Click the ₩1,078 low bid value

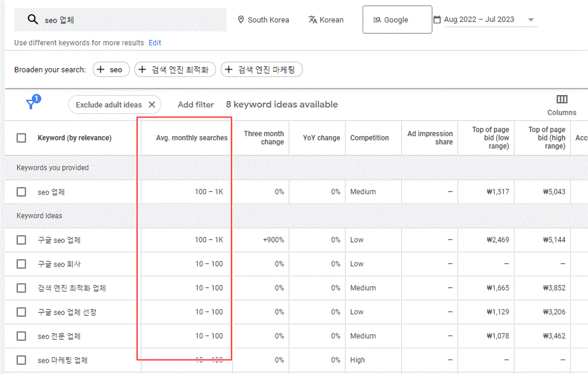498,336
